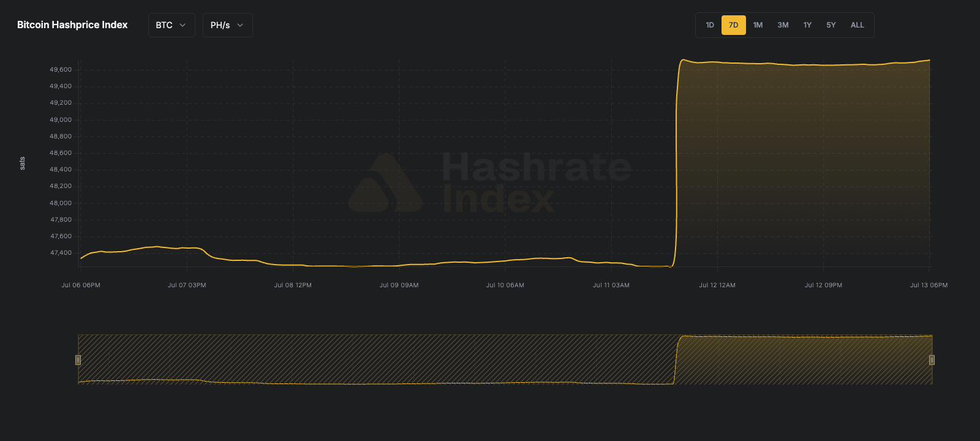Image resolution: width=980 pixels, height=441 pixels.
Task: Click the Jul 13 06PM axis label
Action: (929, 285)
